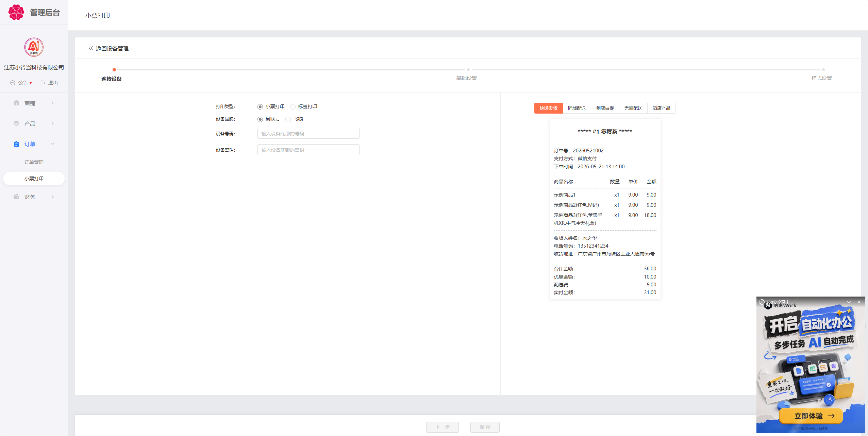
Task: Expand the 财务 menu chevron
Action: point(53,197)
